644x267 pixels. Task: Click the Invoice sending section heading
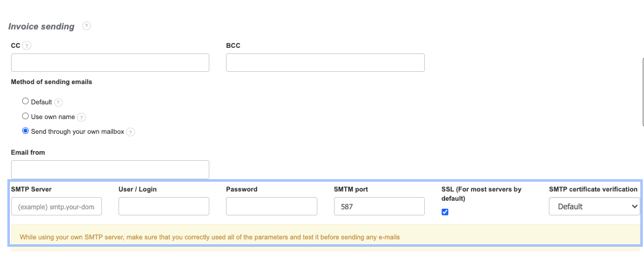pyautogui.click(x=41, y=26)
